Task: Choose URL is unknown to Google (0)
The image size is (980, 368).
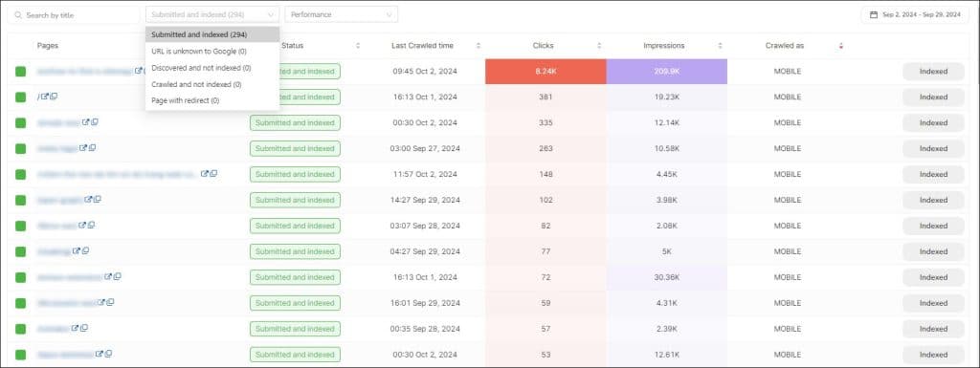Action: [212, 52]
